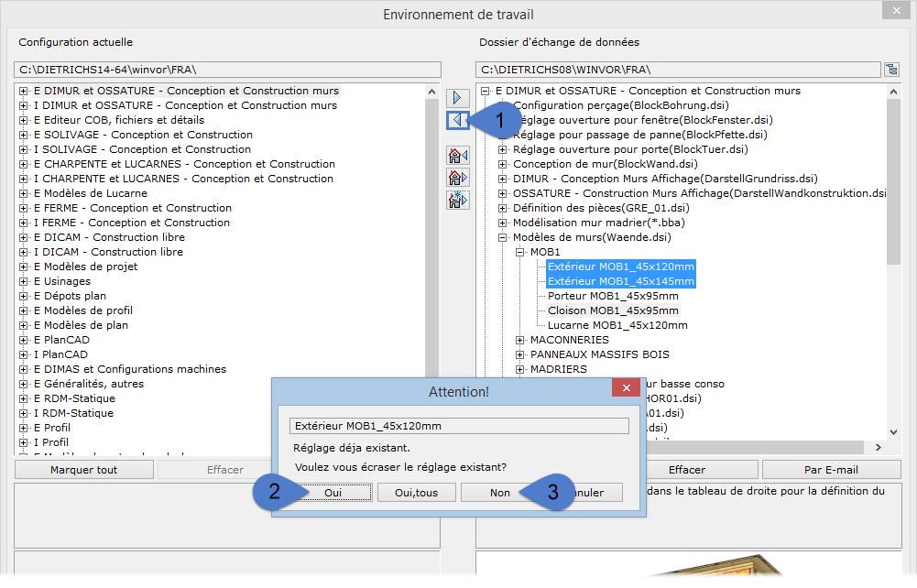Viewport: 917px width, 588px height.
Task: Close the Attention dialog with red X
Action: (626, 388)
